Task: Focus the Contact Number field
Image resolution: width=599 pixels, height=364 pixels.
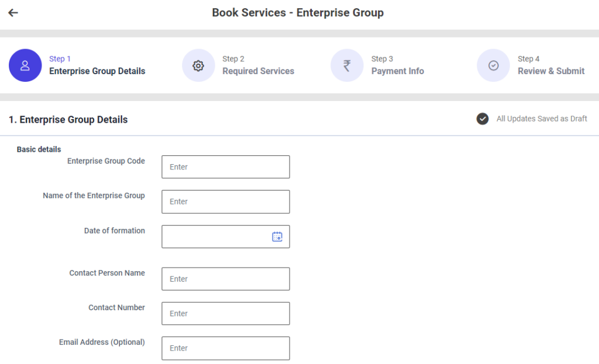Action: click(x=225, y=313)
